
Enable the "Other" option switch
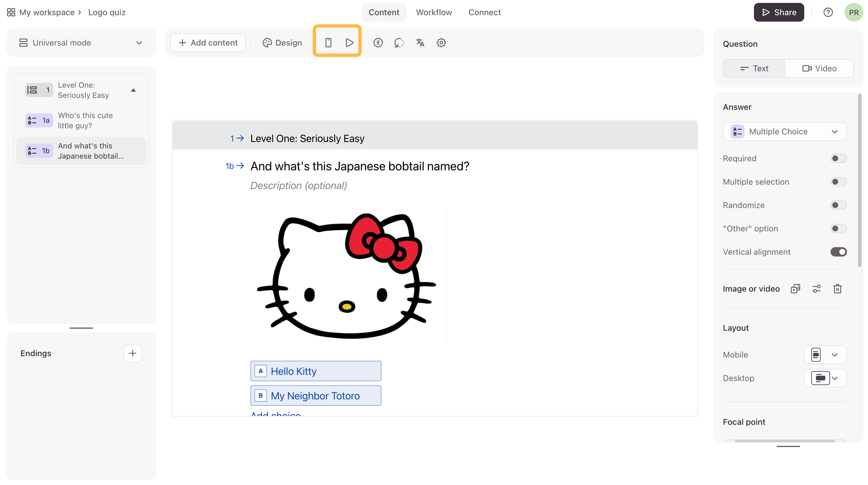click(838, 228)
